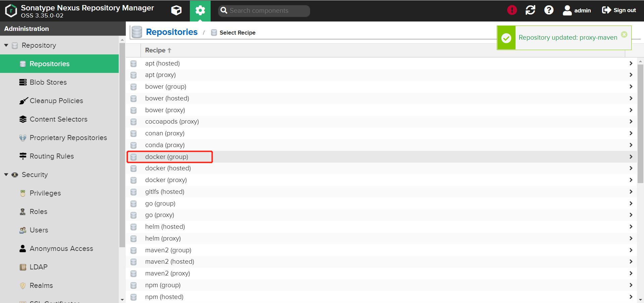Click the Anonymous Access person icon

(23, 249)
